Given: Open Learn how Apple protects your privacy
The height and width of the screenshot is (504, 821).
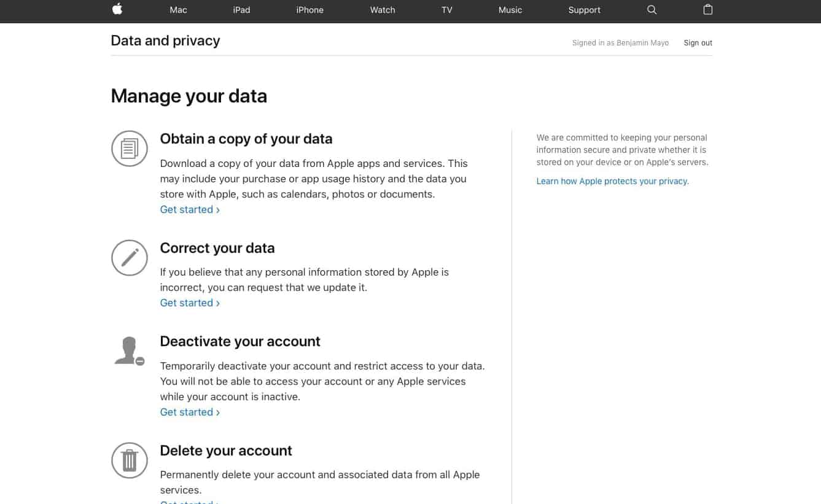Looking at the screenshot, I should click(x=613, y=181).
